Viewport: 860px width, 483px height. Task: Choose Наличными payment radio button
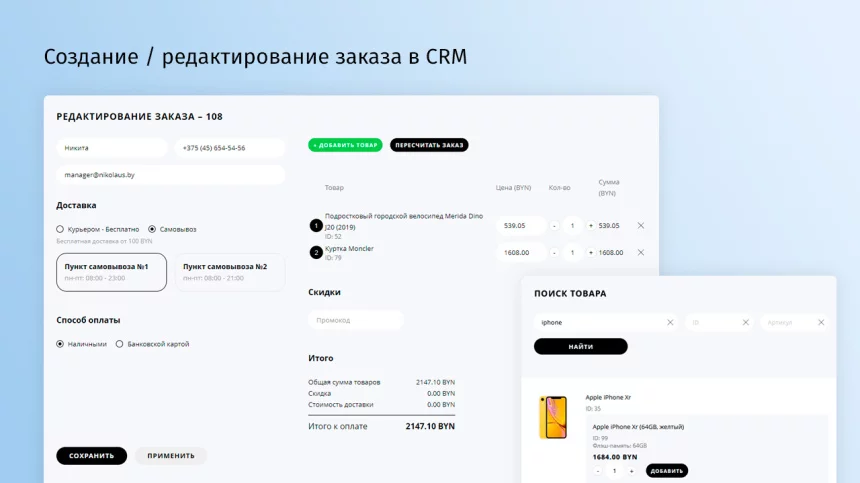[x=60, y=344]
